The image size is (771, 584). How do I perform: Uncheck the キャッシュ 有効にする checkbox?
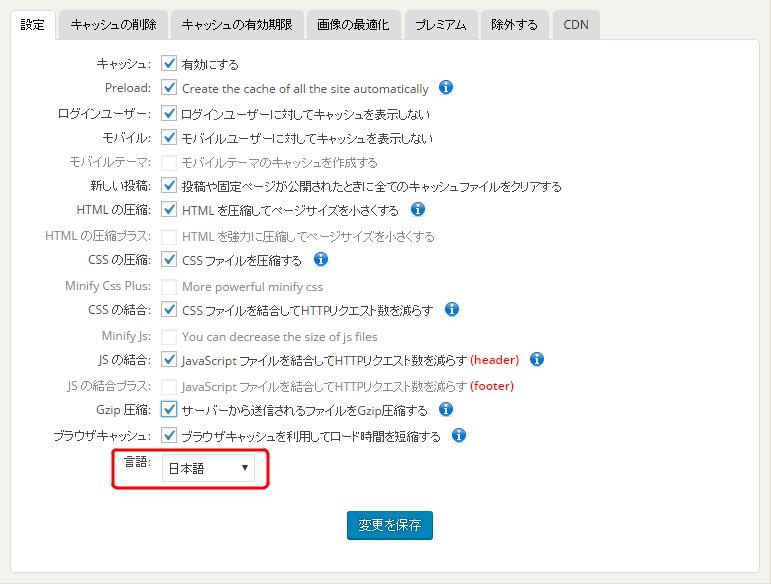(169, 64)
